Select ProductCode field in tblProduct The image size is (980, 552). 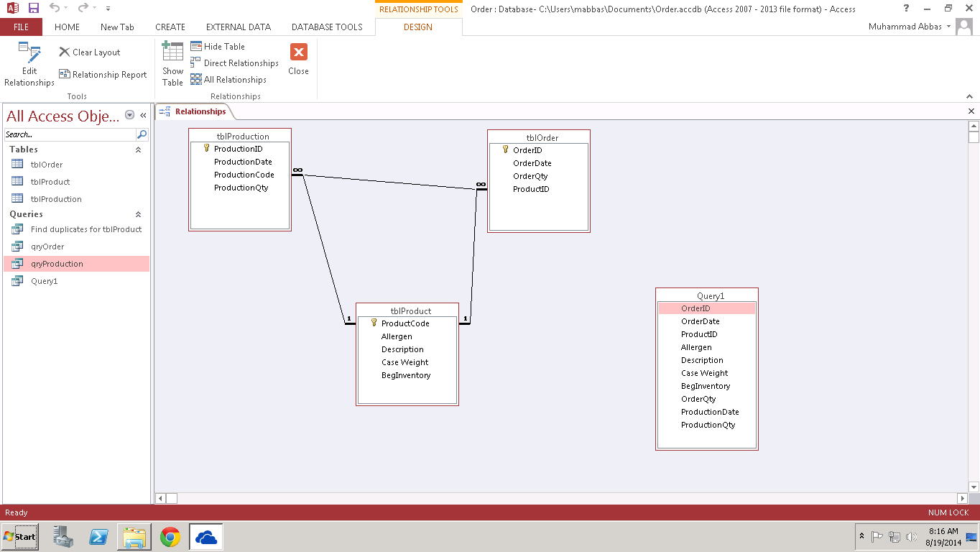pos(405,323)
